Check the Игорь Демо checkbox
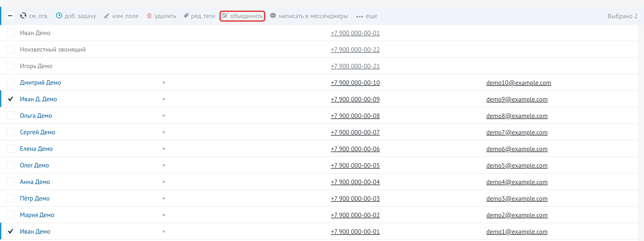Screen dimensions: 644x241 [11, 66]
